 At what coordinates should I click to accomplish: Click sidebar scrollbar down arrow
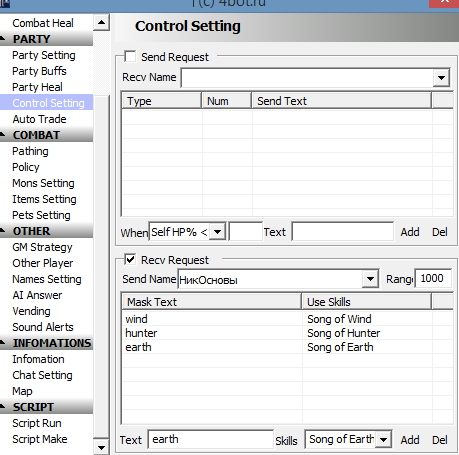[x=101, y=447]
